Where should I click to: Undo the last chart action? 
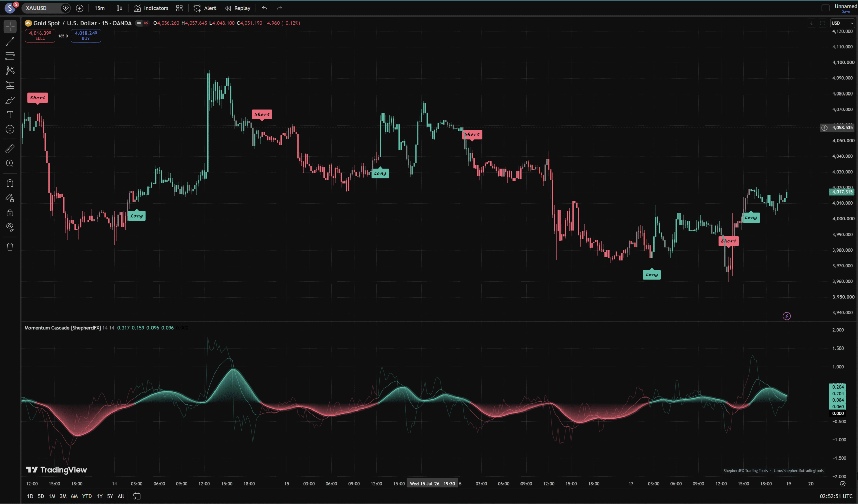pyautogui.click(x=264, y=8)
